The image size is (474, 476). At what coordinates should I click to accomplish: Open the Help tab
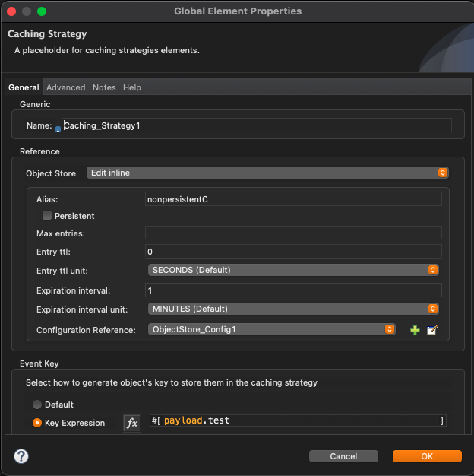132,87
